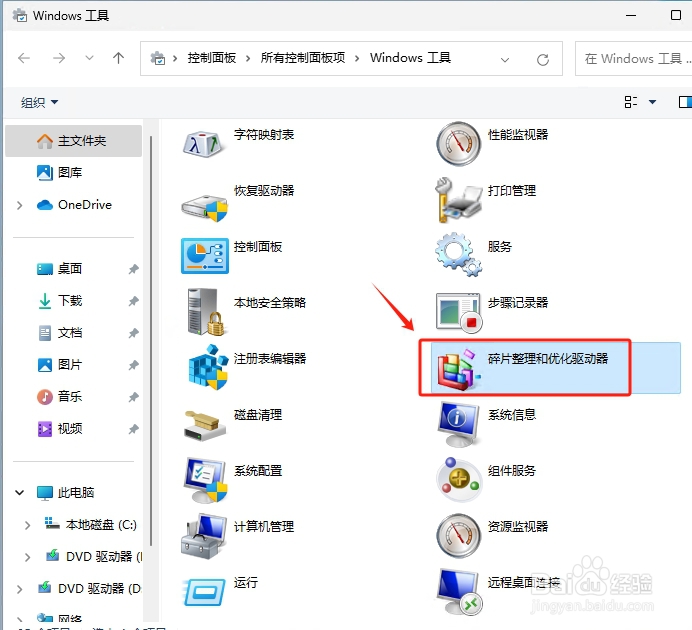
Task: Click the navigation pane vertical scrollbar
Action: (x=151, y=340)
